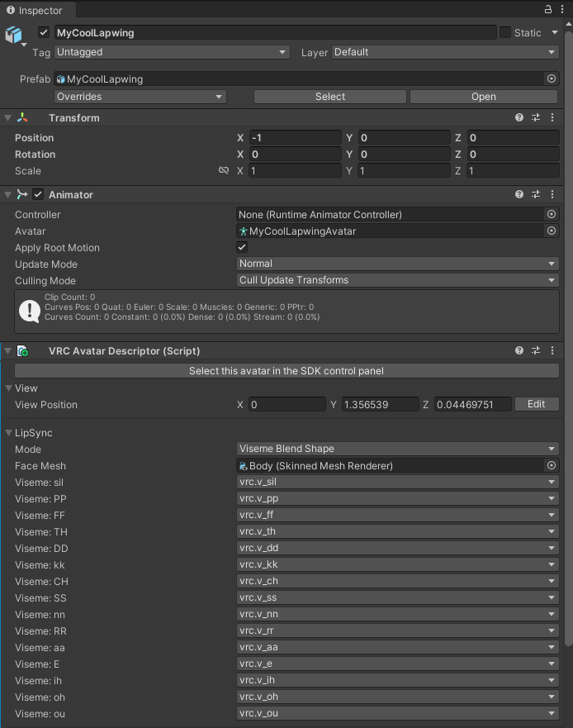The height and width of the screenshot is (728, 573).
Task: Click the Animator presets icon
Action: [534, 194]
